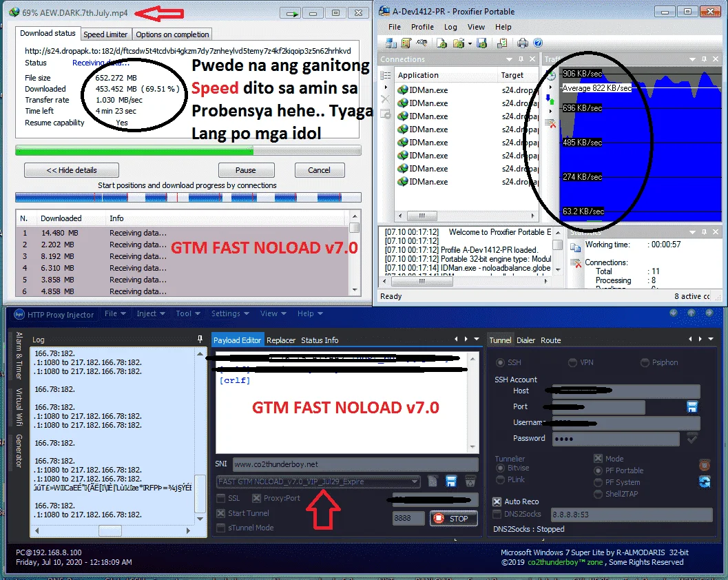The width and height of the screenshot is (728, 580).
Task: Open the Profile menu in Proxifier
Action: [422, 27]
